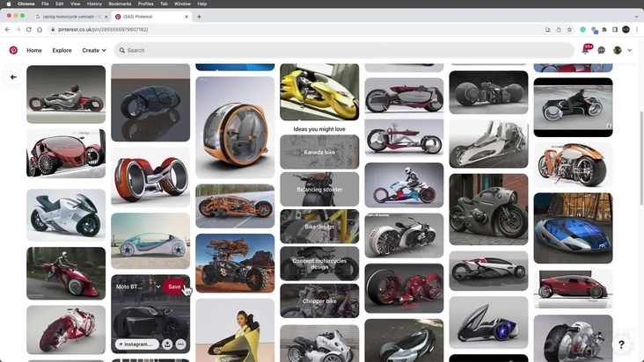Open the Bike design idea tile
644x362 pixels.
[x=319, y=227]
